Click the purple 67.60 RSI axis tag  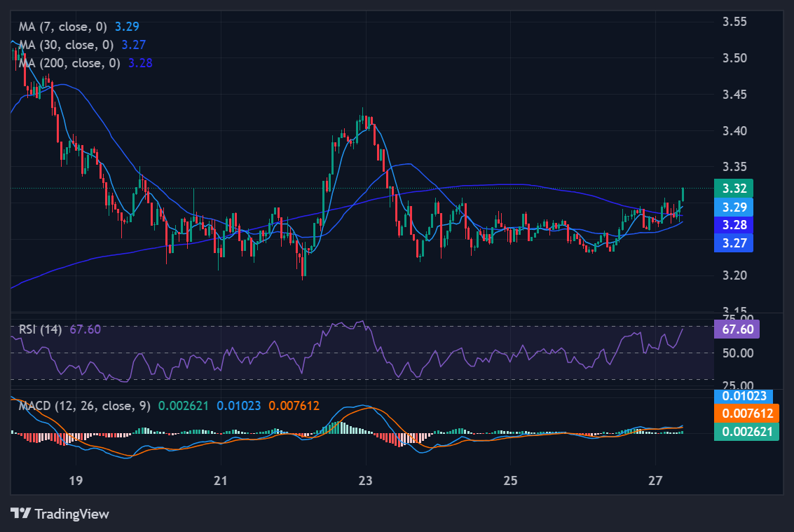click(x=736, y=329)
